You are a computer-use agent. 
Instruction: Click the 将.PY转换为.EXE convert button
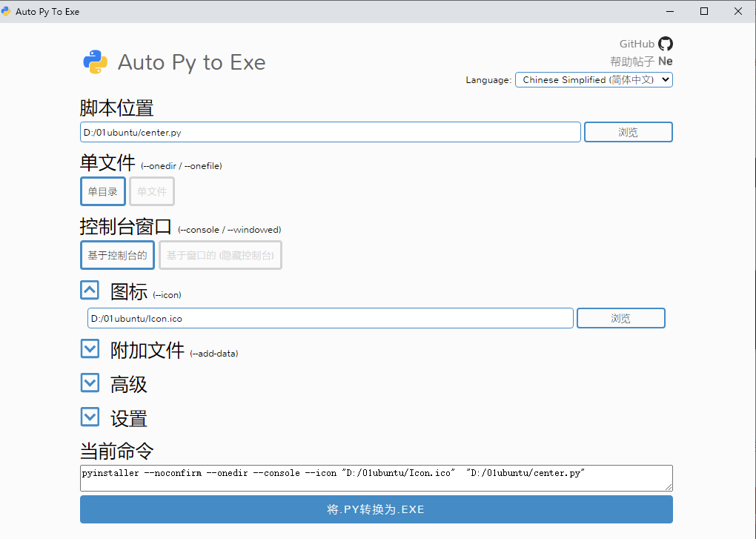click(x=376, y=509)
